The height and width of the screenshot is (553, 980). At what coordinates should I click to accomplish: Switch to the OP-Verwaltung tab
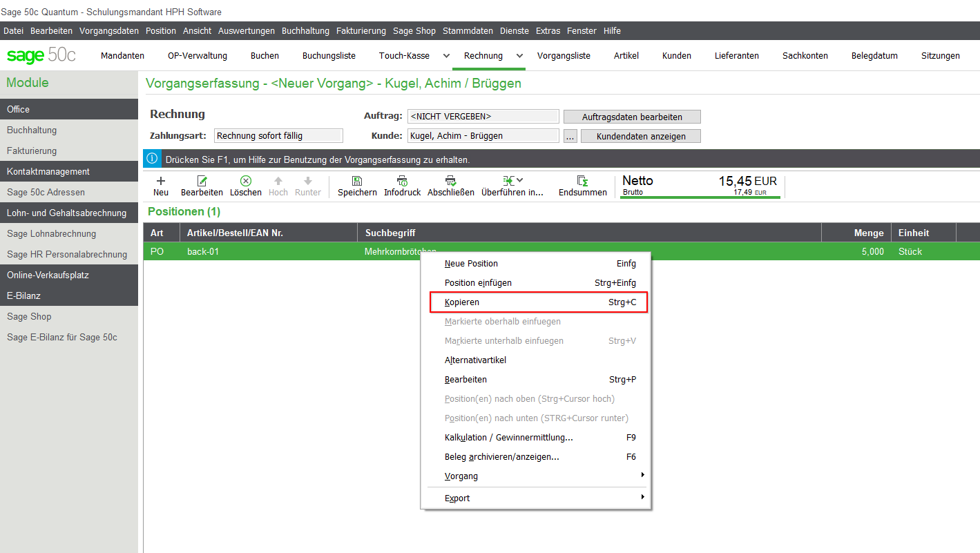click(198, 56)
